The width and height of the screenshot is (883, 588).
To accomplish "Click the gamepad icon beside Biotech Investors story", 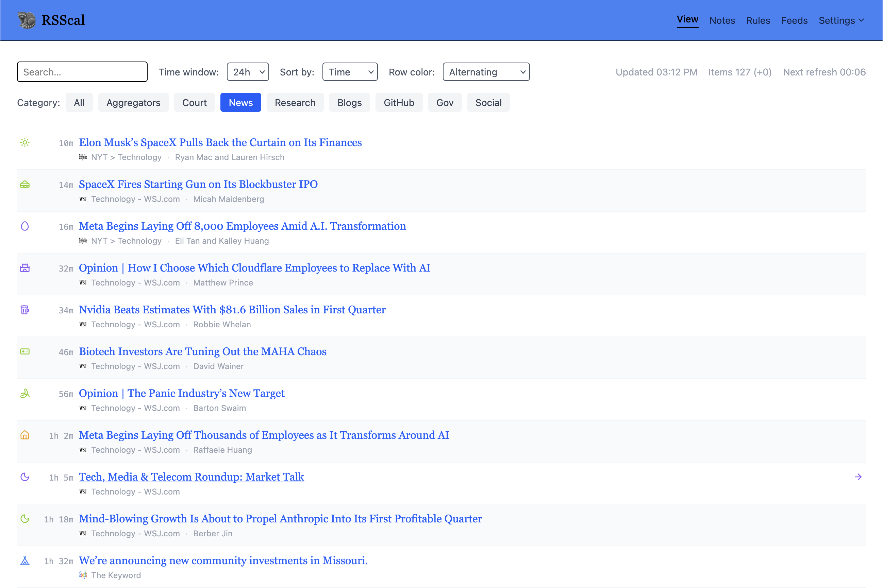I will click(x=25, y=352).
